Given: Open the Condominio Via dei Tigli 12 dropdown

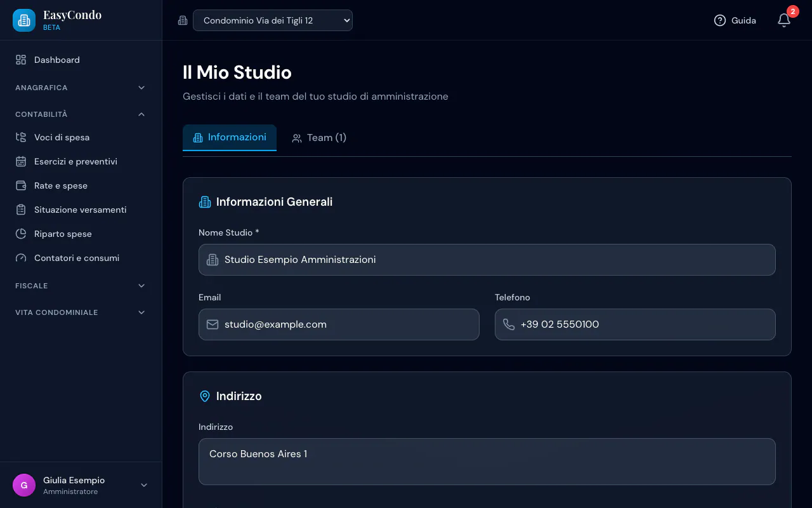Looking at the screenshot, I should pyautogui.click(x=273, y=20).
